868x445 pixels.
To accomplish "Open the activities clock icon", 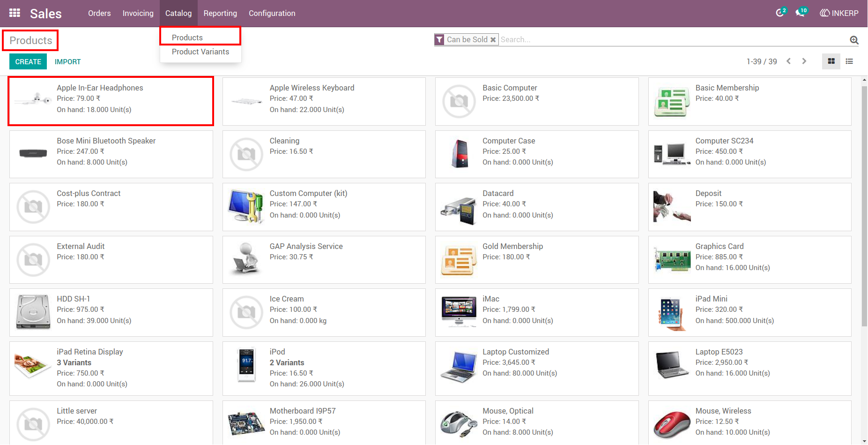I will coord(780,13).
